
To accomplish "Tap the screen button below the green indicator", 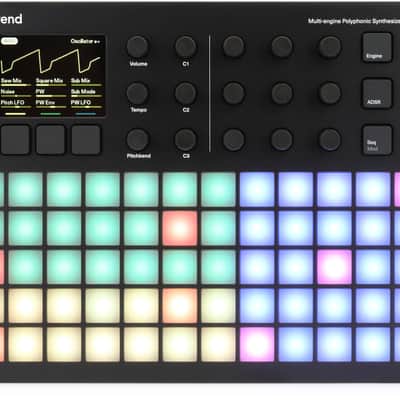I will [x=51, y=140].
